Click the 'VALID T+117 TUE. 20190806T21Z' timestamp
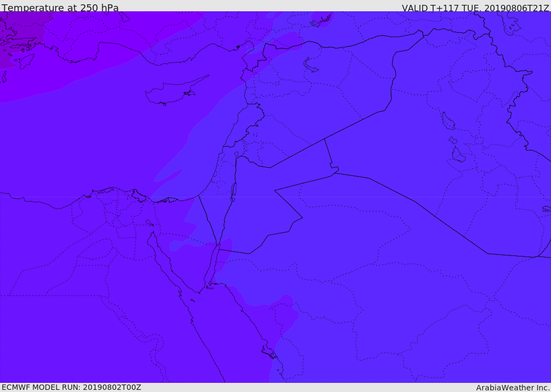The image size is (551, 392). coord(476,8)
